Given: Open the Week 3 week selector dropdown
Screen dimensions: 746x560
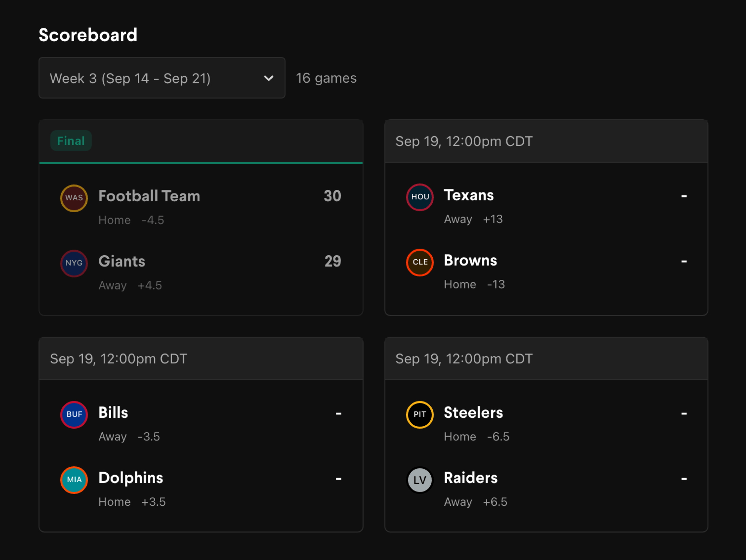Looking at the screenshot, I should pos(162,78).
